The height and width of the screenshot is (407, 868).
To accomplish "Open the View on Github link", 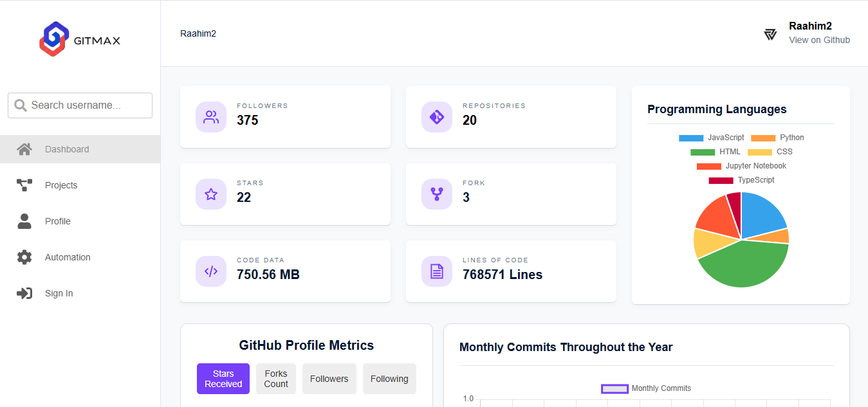I will click(x=819, y=40).
